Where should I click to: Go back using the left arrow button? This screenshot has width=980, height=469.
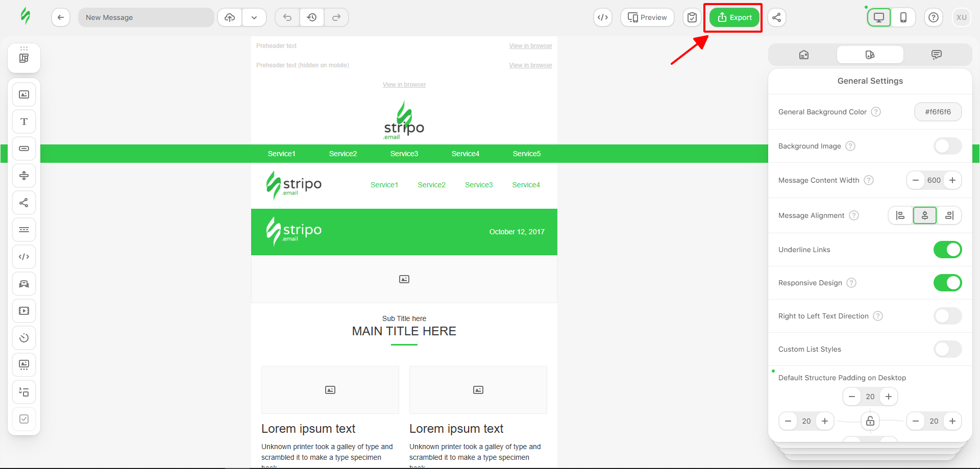tap(61, 17)
